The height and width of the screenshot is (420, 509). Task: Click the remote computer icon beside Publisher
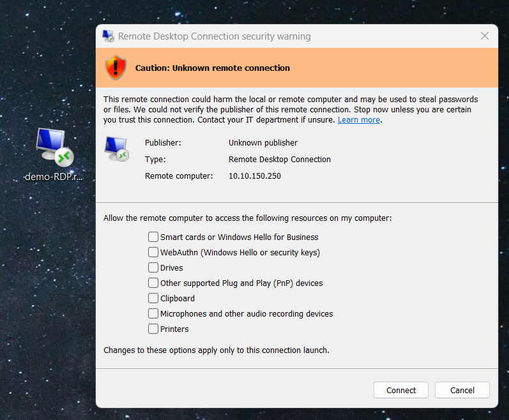[116, 149]
